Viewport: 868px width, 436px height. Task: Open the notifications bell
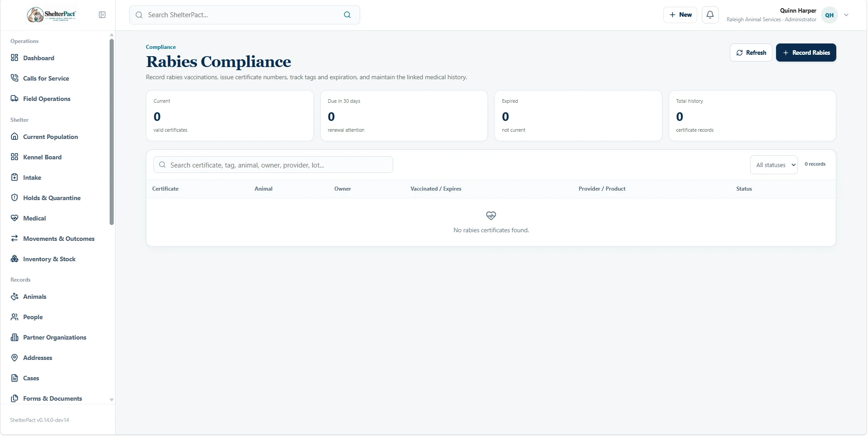point(710,15)
